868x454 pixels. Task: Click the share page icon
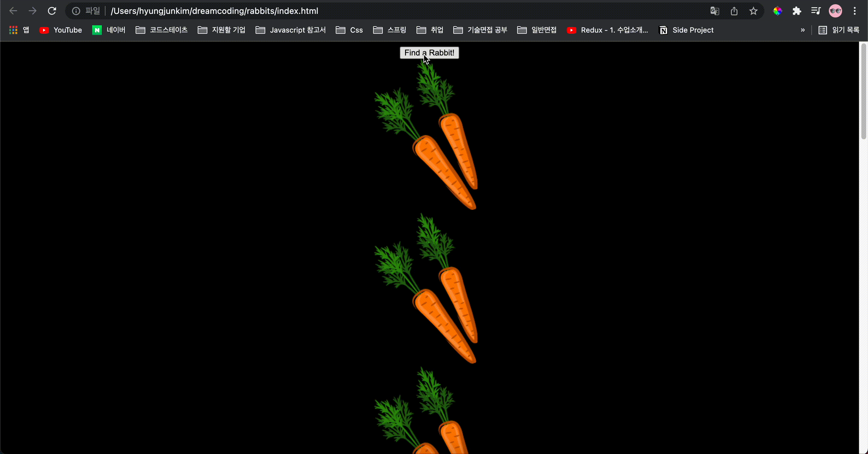(x=734, y=11)
